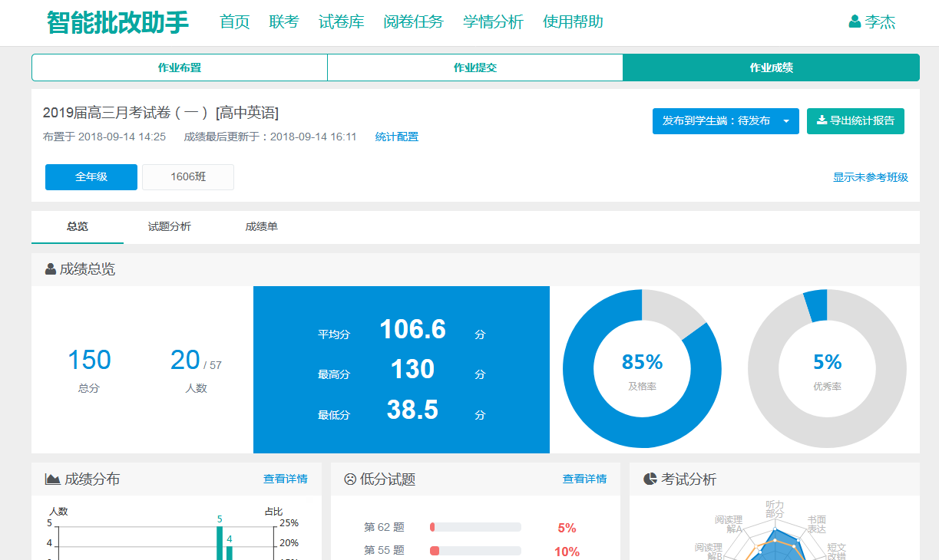939x560 pixels.
Task: Select the 总览 sub-tab
Action: (78, 227)
